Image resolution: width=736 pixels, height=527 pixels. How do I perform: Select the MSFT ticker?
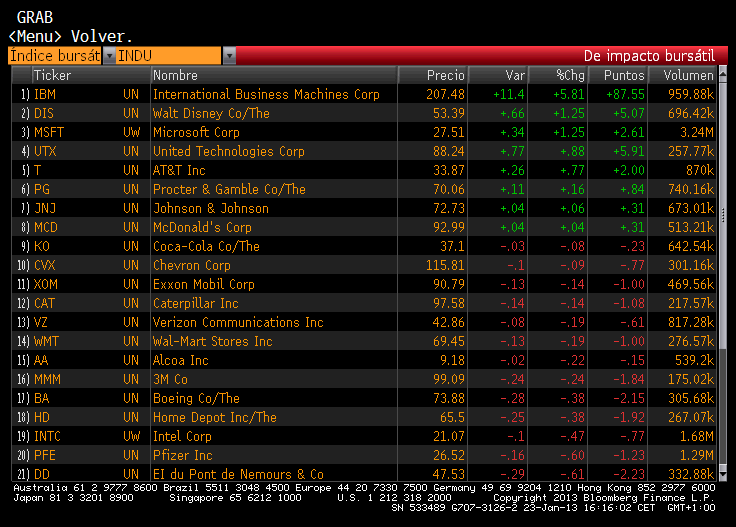point(49,132)
